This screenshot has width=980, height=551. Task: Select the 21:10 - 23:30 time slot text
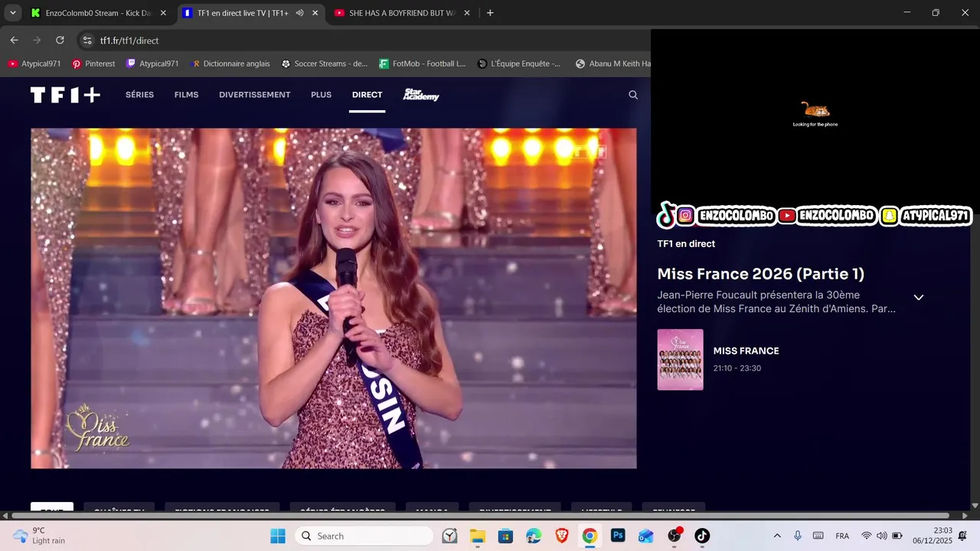click(x=737, y=368)
